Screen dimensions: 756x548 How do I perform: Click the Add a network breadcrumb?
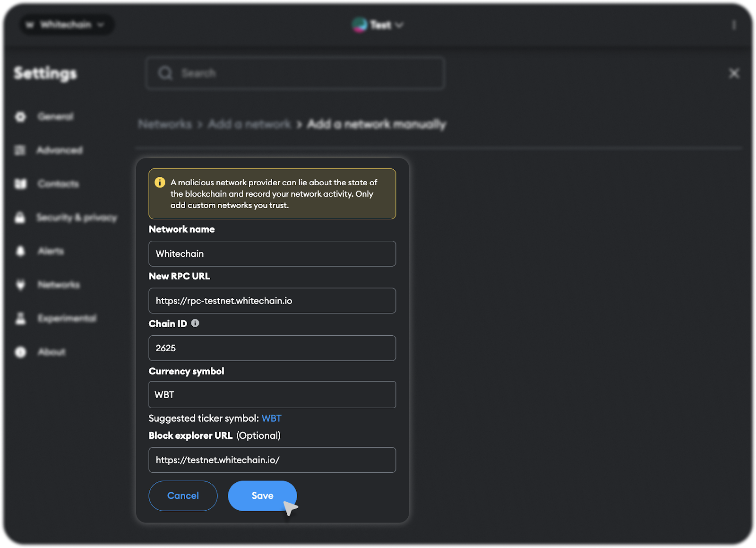pos(249,124)
